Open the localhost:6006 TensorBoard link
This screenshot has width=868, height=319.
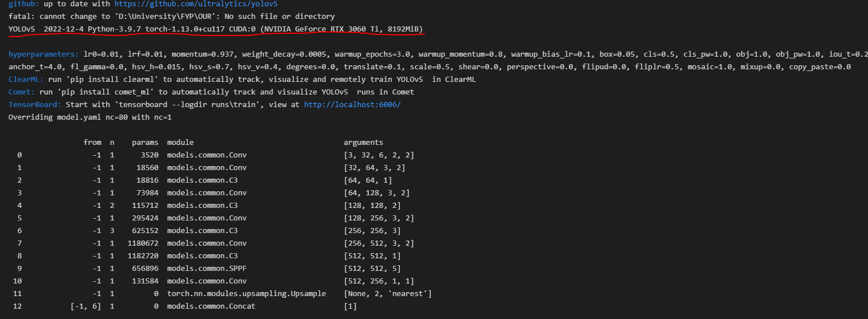[352, 104]
